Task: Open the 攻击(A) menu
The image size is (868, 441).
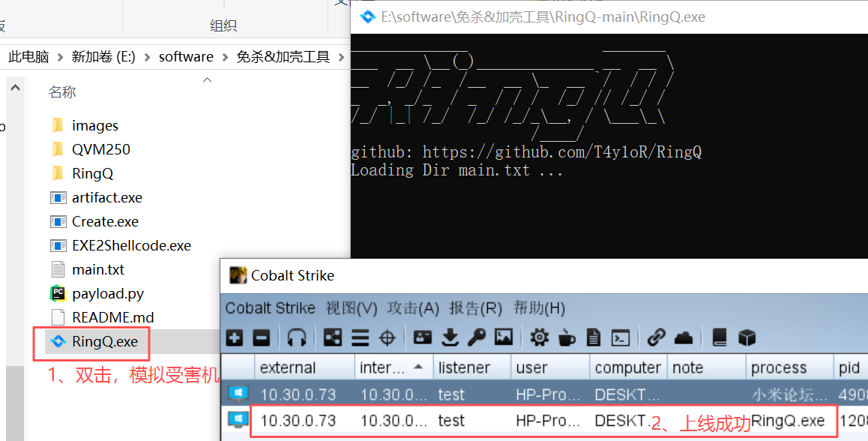Action: pos(413,308)
